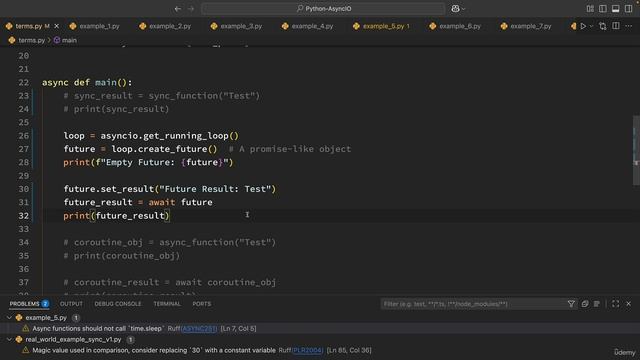Click the warning icon on the time.sleep row
This screenshot has width=640, height=360.
[25, 329]
